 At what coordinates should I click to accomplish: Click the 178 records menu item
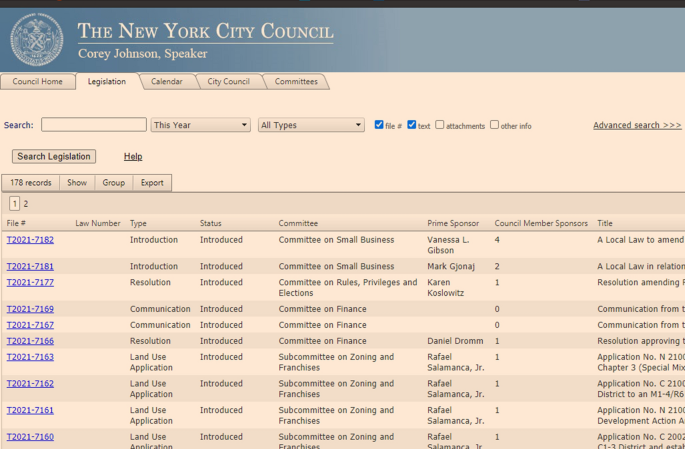pos(31,183)
